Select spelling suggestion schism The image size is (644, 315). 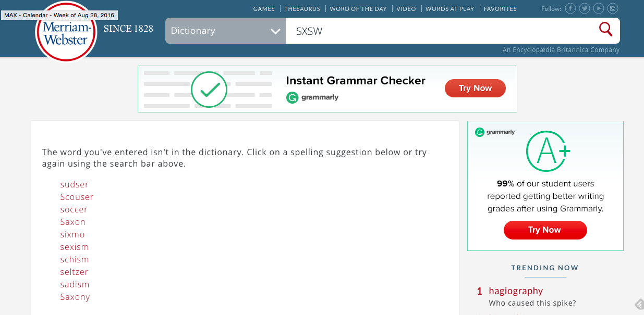click(x=74, y=259)
